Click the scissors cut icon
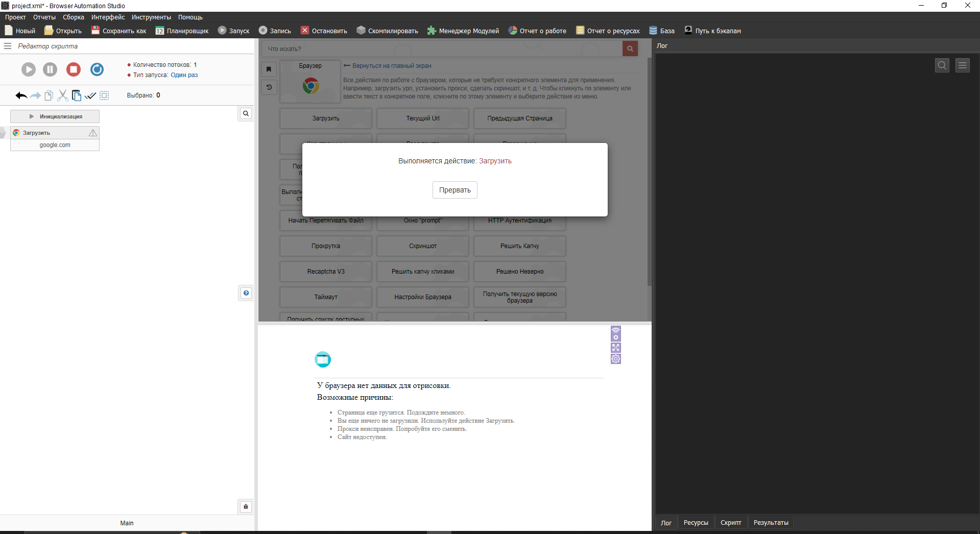The image size is (980, 534). point(63,95)
